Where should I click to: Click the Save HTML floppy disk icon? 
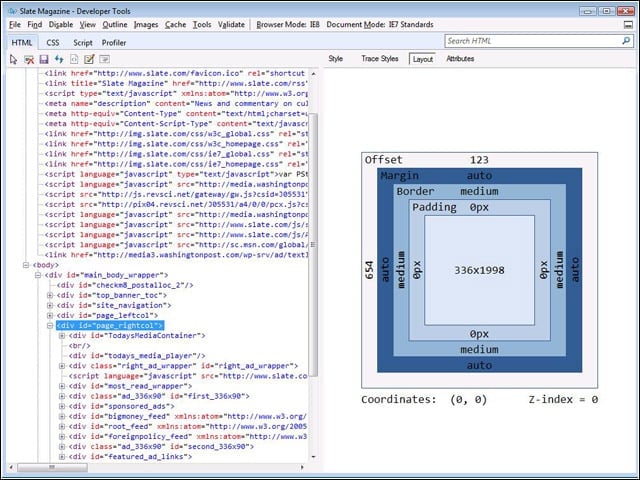pyautogui.click(x=44, y=60)
